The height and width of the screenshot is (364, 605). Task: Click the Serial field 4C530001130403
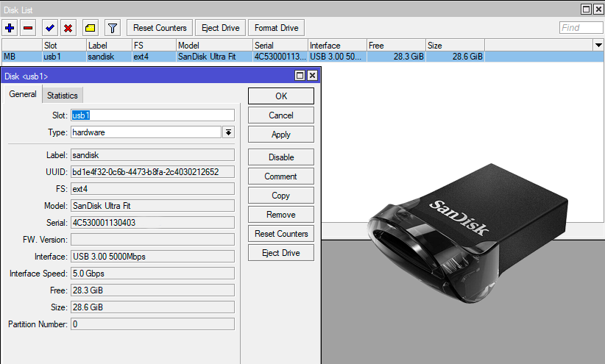pos(152,223)
